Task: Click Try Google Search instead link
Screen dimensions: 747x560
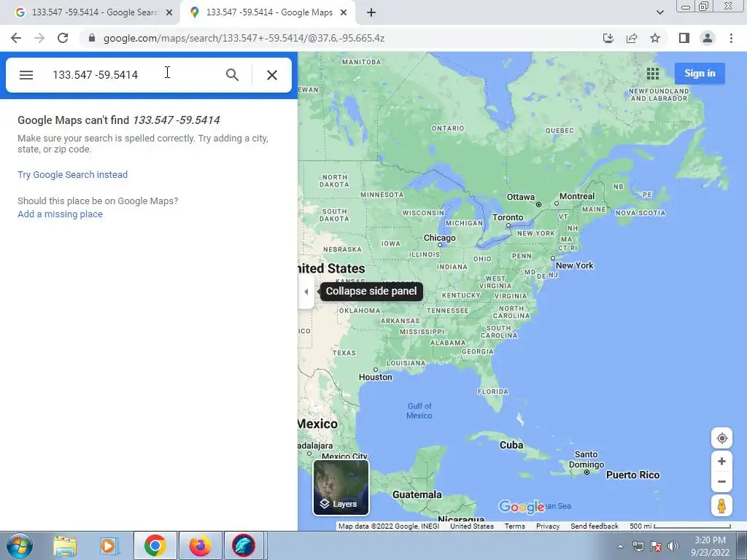Action: tap(72, 175)
